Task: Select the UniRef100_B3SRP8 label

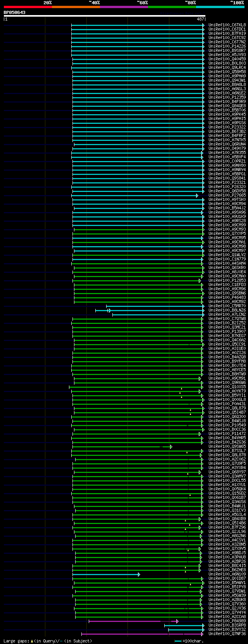Action: 227,625
